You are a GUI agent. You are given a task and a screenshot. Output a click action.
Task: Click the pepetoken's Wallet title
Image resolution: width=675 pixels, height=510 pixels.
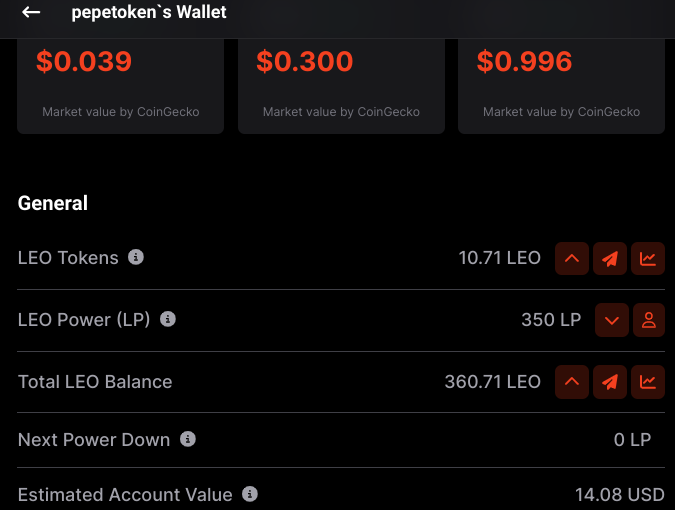149,12
